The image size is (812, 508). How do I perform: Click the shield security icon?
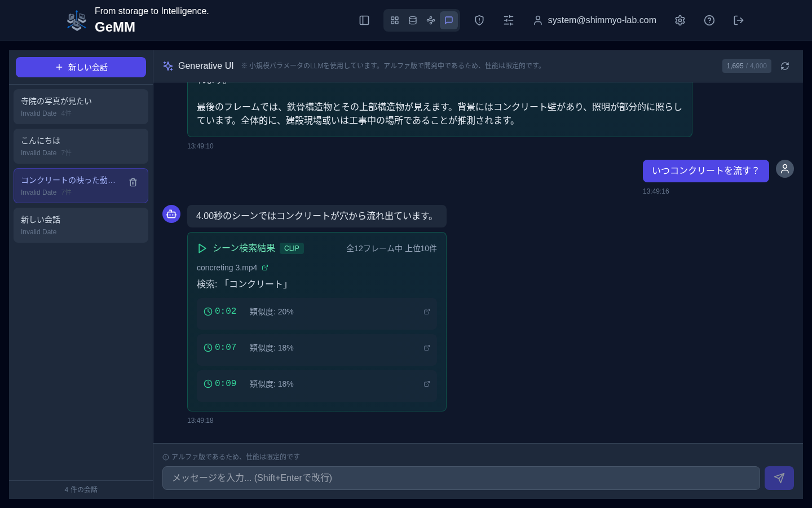(x=479, y=20)
